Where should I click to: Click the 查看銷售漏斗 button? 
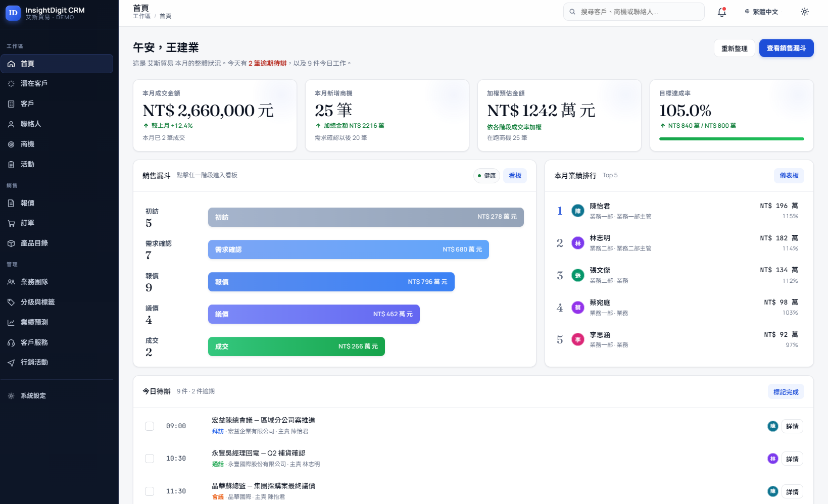coord(787,48)
